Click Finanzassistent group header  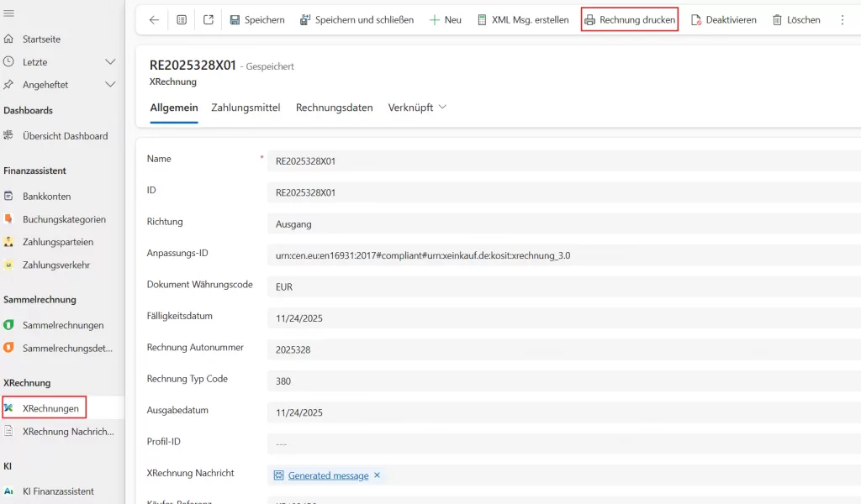(34, 171)
